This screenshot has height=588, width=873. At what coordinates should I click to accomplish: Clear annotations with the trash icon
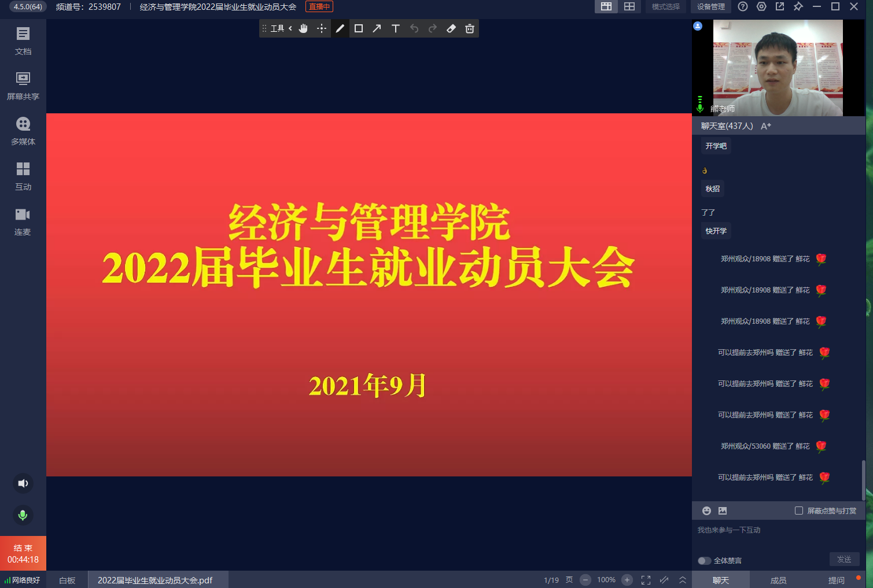(470, 28)
